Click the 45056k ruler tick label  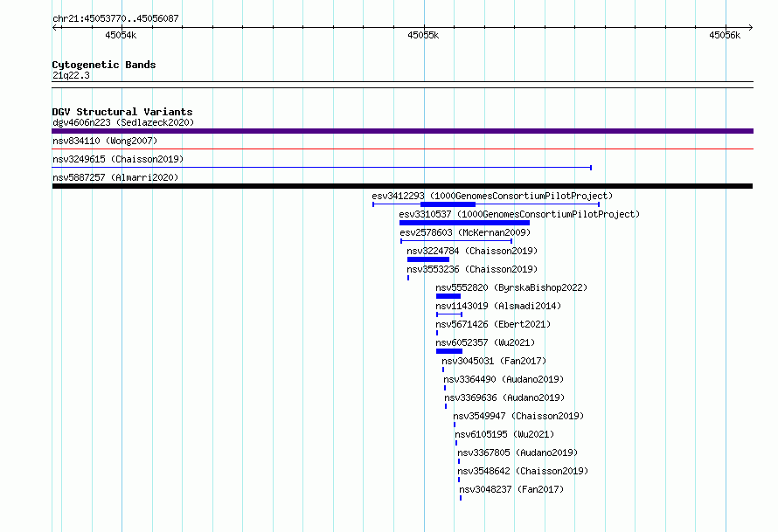(725, 35)
